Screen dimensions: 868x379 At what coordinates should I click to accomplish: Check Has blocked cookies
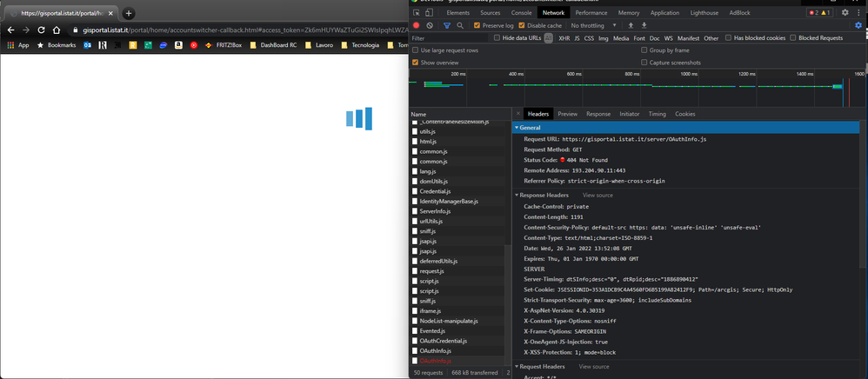729,37
